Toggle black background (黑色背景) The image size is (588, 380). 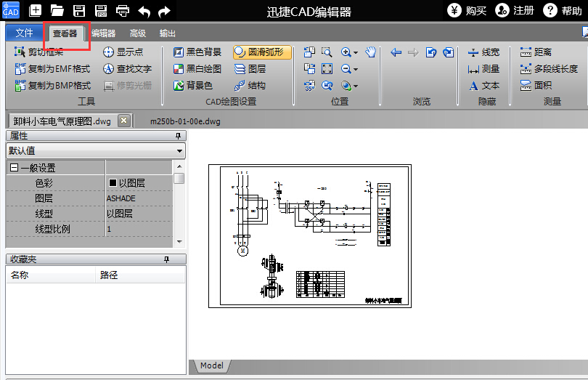[197, 52]
